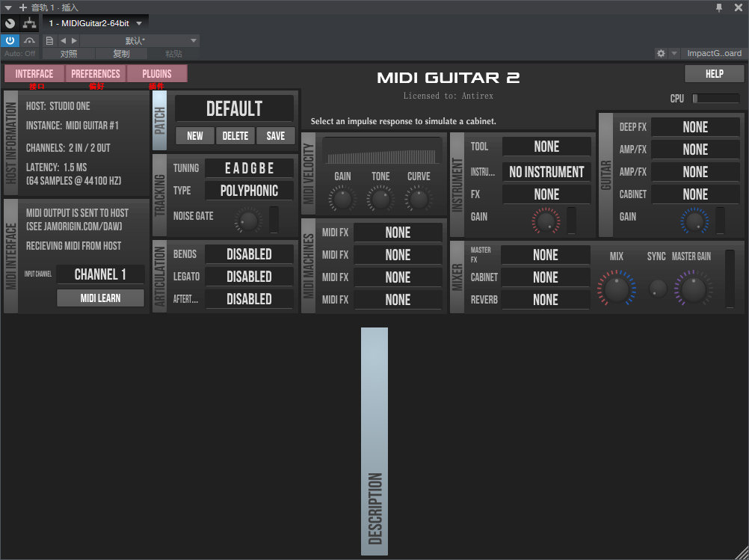The height and width of the screenshot is (560, 749).
Task: Save the current DEFAULT patch
Action: (276, 136)
